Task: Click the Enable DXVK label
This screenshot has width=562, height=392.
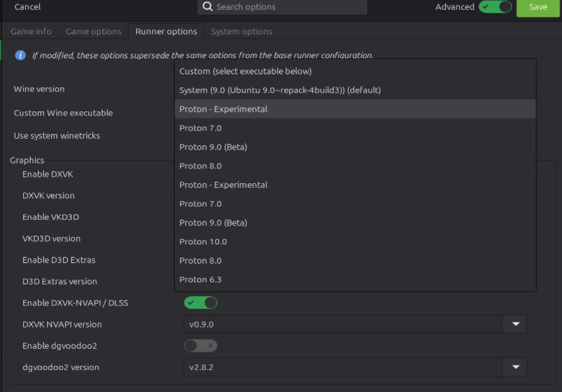Action: coord(48,174)
